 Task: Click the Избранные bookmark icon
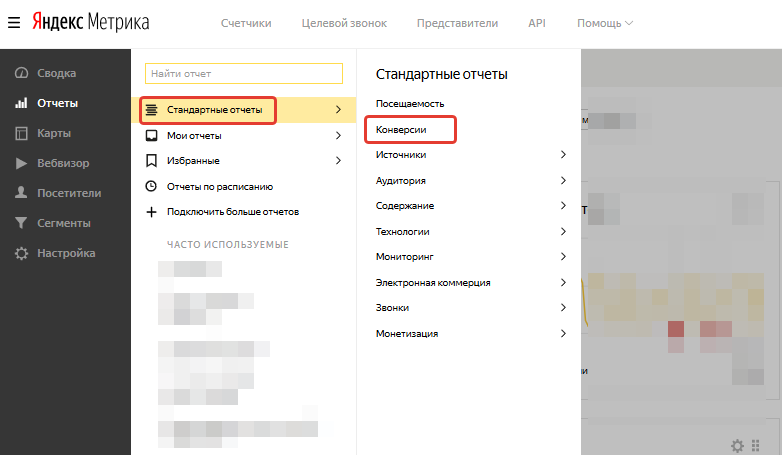[151, 161]
